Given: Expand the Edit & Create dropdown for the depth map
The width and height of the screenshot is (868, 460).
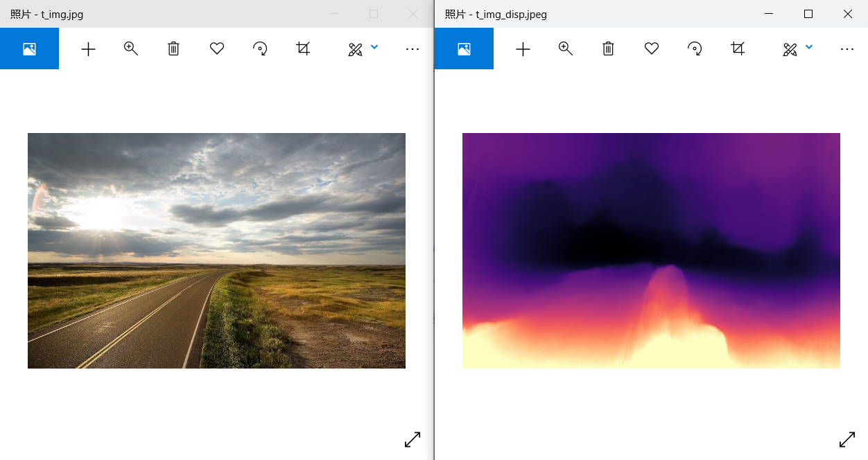Looking at the screenshot, I should [809, 48].
